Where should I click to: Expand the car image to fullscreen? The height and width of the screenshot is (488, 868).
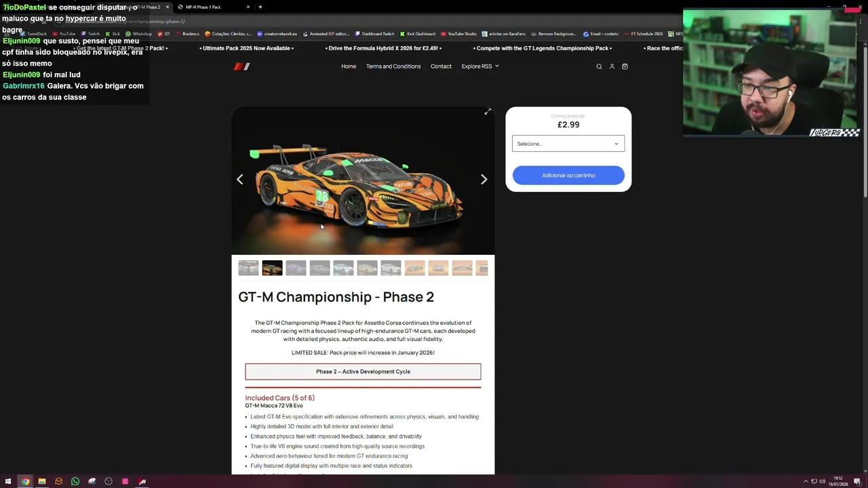pyautogui.click(x=488, y=112)
